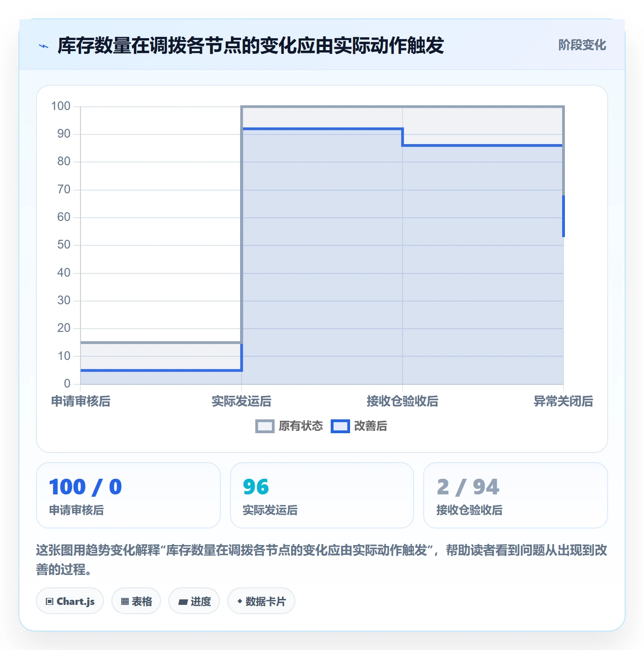Toggle the 原有状态 legend item

point(289,426)
